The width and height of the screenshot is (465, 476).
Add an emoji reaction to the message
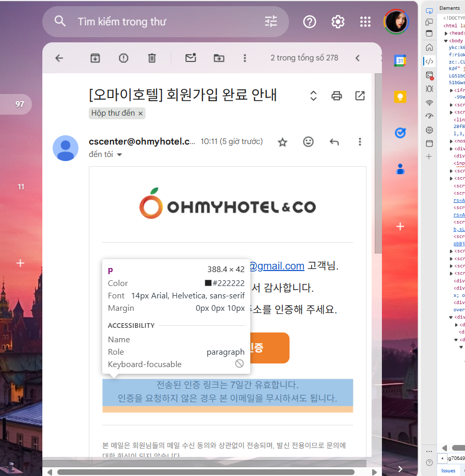(x=309, y=142)
